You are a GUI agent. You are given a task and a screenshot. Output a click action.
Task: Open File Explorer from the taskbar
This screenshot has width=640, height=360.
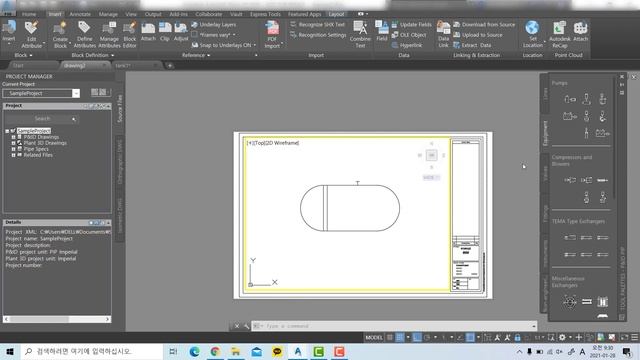click(x=236, y=351)
